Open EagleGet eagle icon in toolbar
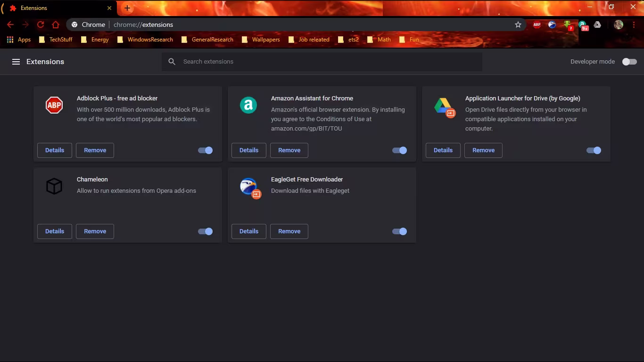This screenshot has width=644, height=362. pyautogui.click(x=552, y=25)
